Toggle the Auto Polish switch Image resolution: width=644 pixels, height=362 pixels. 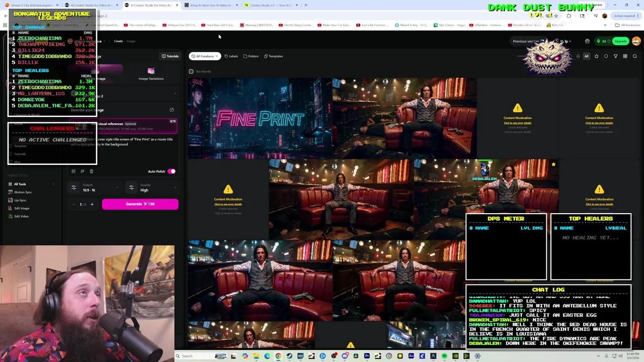pos(172,171)
